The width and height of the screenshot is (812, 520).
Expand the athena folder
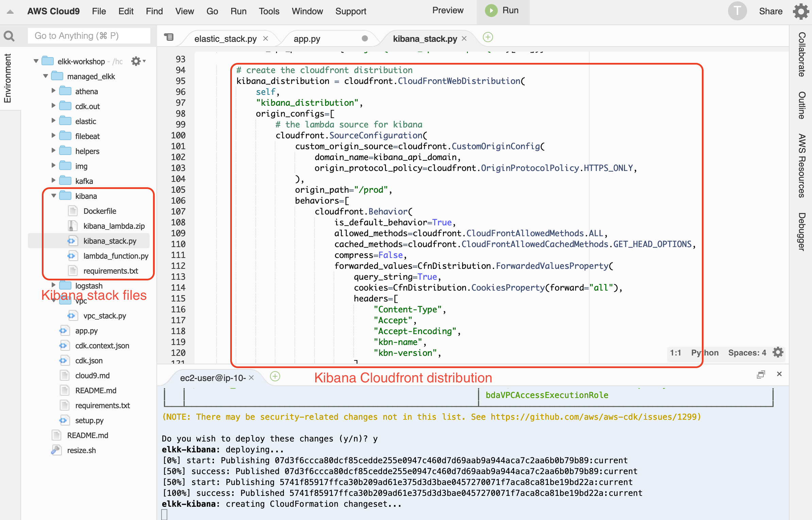(x=53, y=91)
